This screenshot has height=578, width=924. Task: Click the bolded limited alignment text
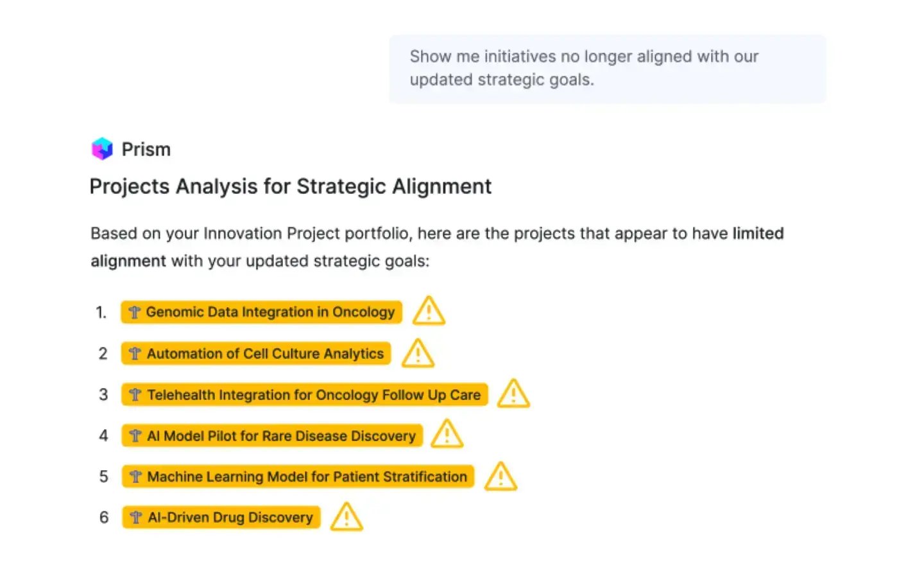[x=758, y=234]
